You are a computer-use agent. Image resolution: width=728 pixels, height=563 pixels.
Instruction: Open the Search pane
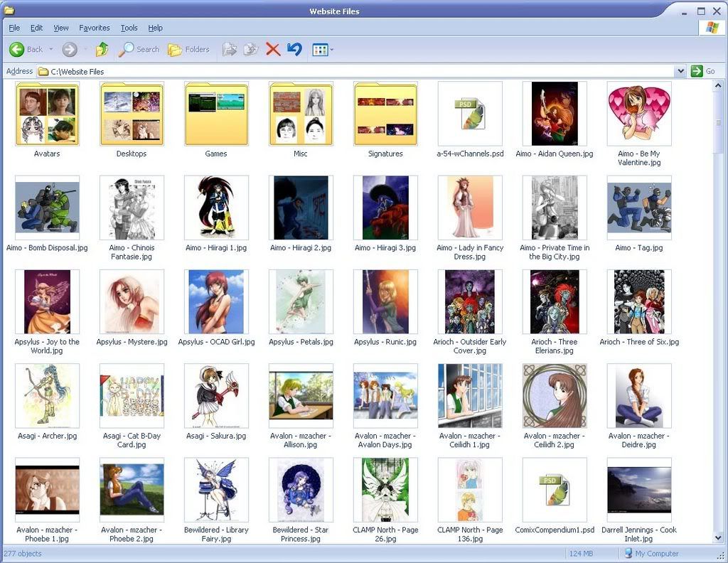[139, 49]
